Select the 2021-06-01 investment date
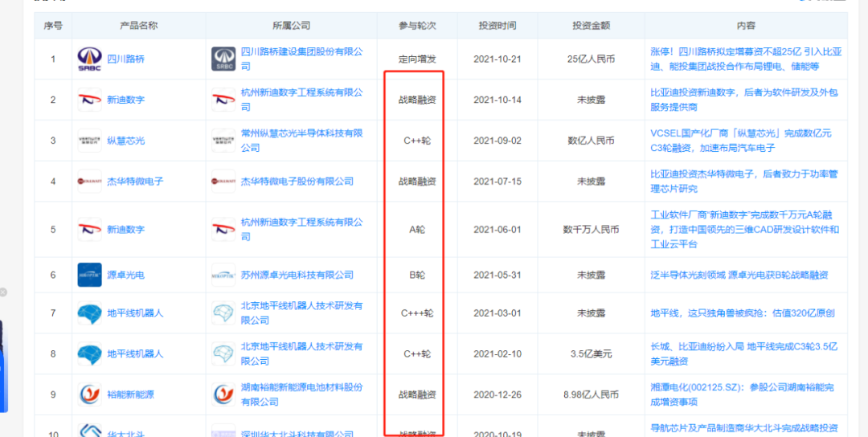 (x=497, y=229)
